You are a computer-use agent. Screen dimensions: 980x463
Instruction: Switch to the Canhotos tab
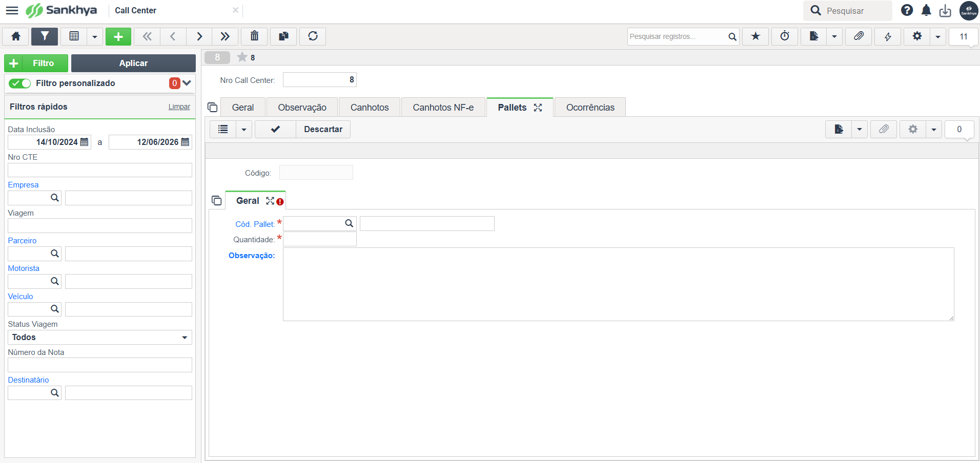click(x=370, y=107)
